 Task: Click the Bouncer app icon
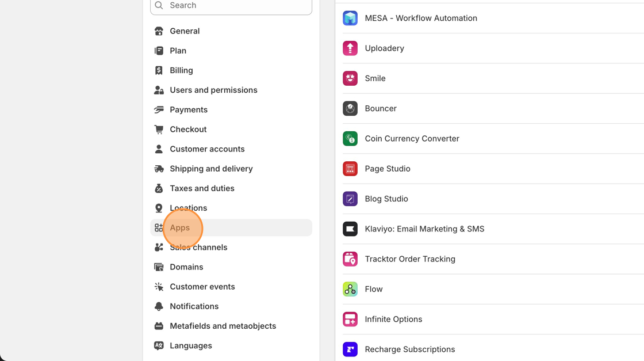pyautogui.click(x=350, y=108)
